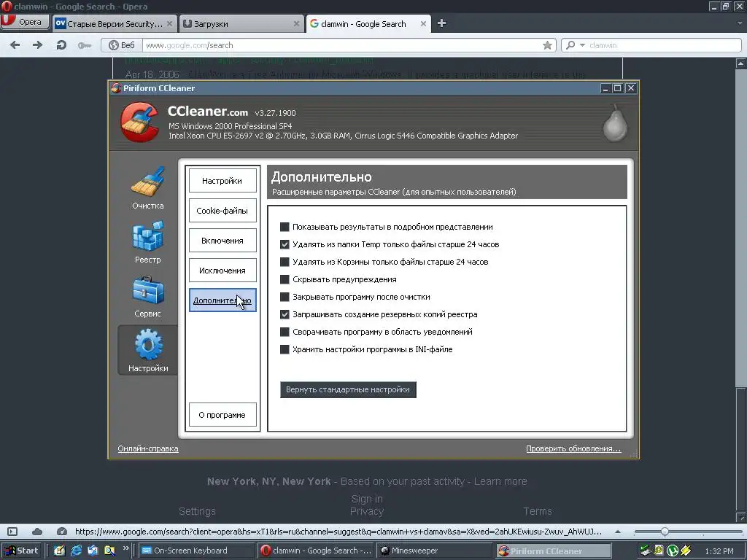Open the Windows Start menu

point(23,551)
